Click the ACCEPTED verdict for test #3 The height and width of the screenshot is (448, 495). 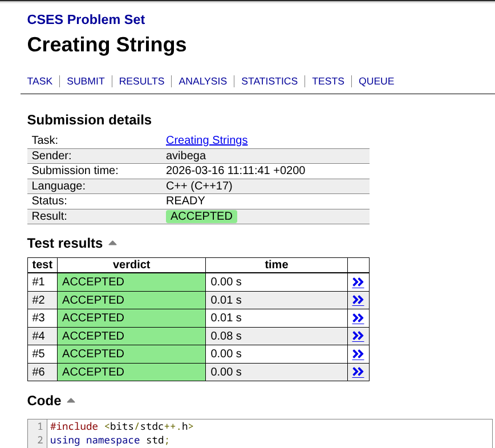131,318
